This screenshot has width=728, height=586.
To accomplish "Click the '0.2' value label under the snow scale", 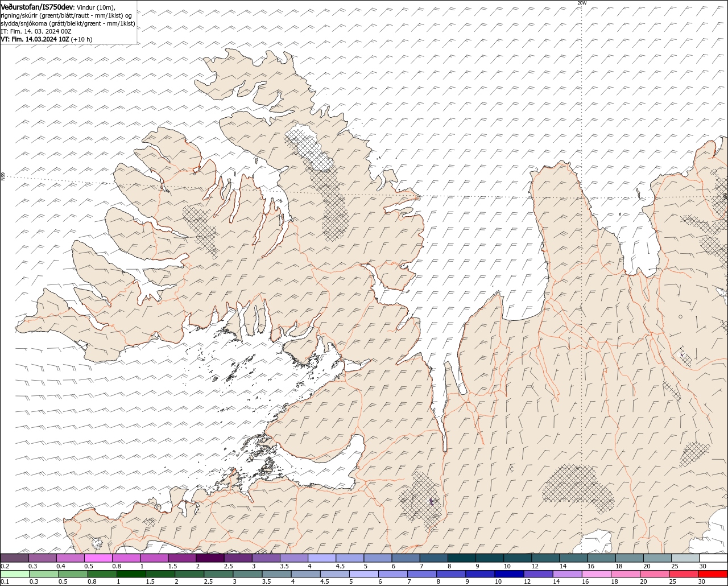I will 5,566.
